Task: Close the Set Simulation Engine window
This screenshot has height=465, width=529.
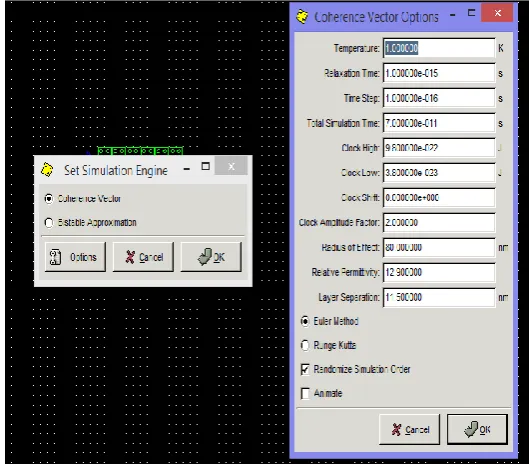Action: (231, 166)
